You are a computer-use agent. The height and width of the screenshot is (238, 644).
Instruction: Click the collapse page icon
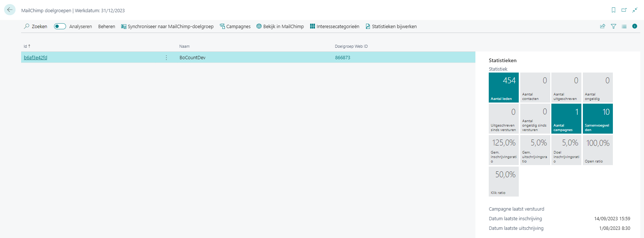[635, 10]
